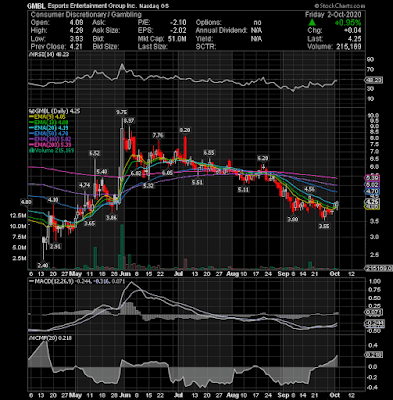Click the 5.32 low price label
Image resolution: width=393 pixels, height=400 pixels.
(x=148, y=186)
